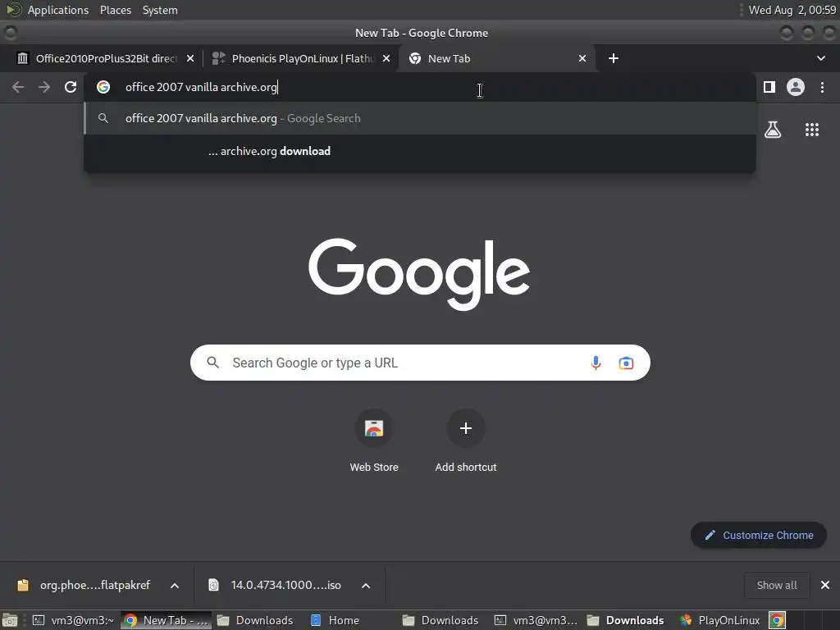Open the Places menu

coord(116,10)
